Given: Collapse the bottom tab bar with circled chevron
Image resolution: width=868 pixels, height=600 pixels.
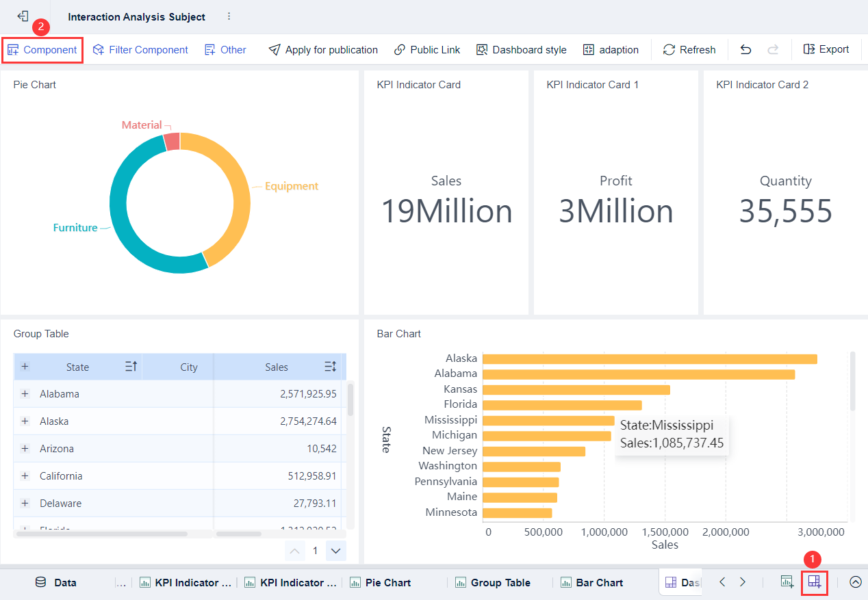Looking at the screenshot, I should click(x=855, y=582).
